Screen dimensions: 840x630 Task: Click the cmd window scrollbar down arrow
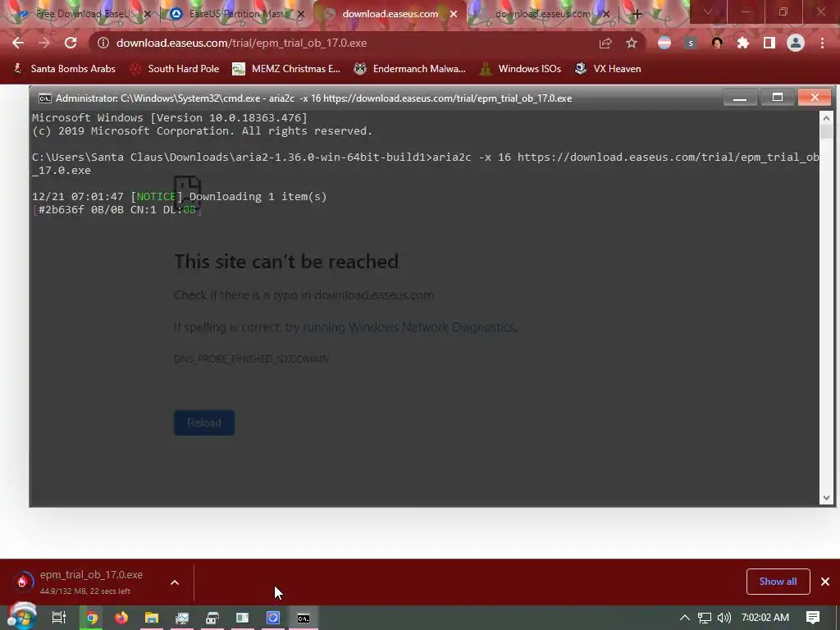(x=826, y=498)
